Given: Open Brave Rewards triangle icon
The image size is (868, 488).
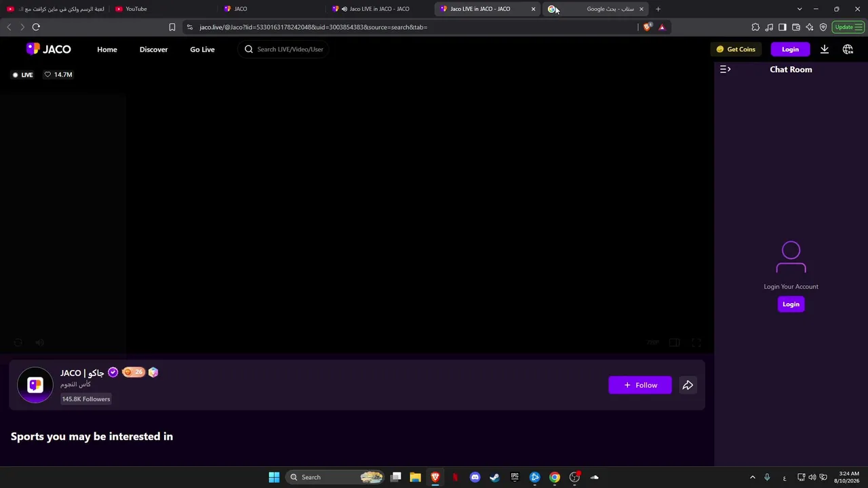Looking at the screenshot, I should (662, 27).
